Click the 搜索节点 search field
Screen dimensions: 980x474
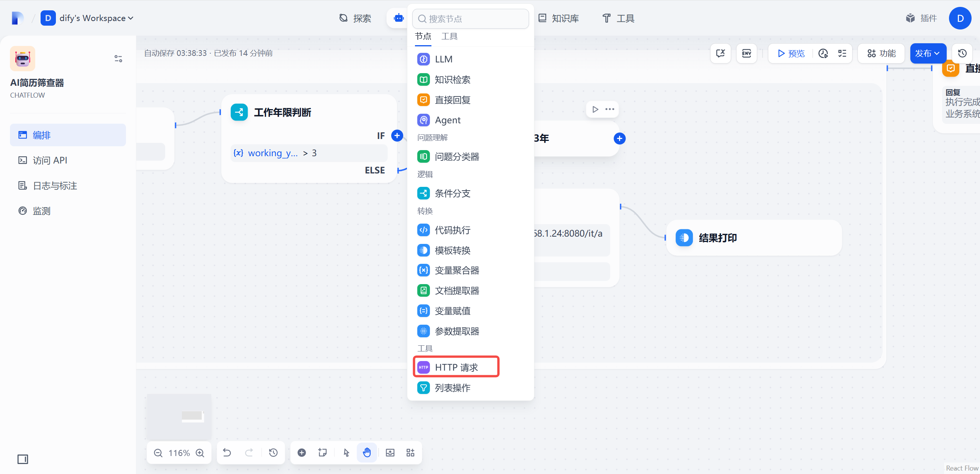pyautogui.click(x=470, y=18)
